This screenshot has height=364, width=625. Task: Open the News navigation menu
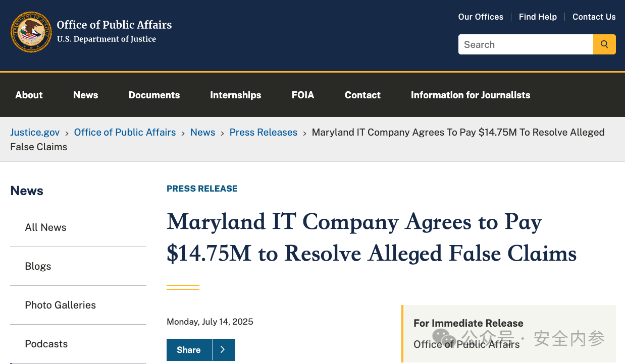(x=85, y=95)
